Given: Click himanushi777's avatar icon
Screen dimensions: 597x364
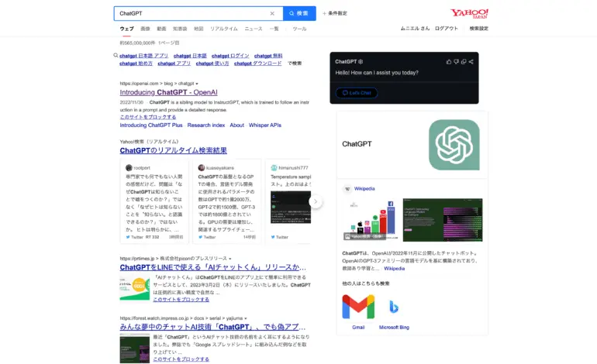Looking at the screenshot, I should pyautogui.click(x=274, y=168).
